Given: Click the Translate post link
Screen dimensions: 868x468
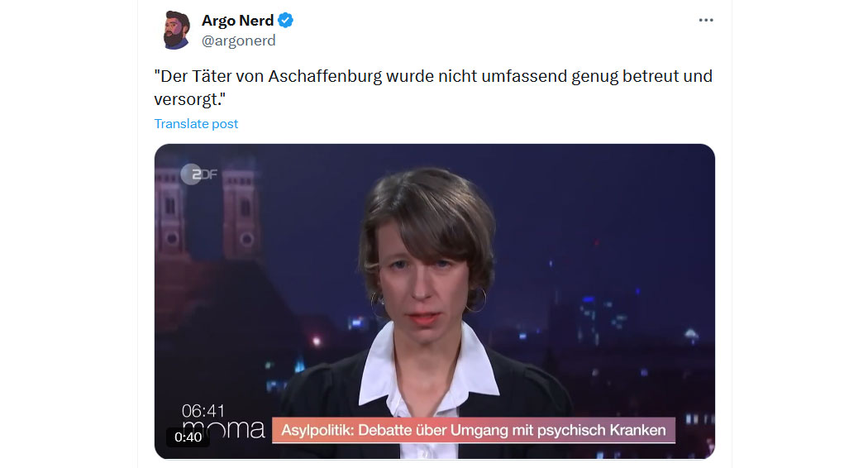Looking at the screenshot, I should [x=196, y=123].
